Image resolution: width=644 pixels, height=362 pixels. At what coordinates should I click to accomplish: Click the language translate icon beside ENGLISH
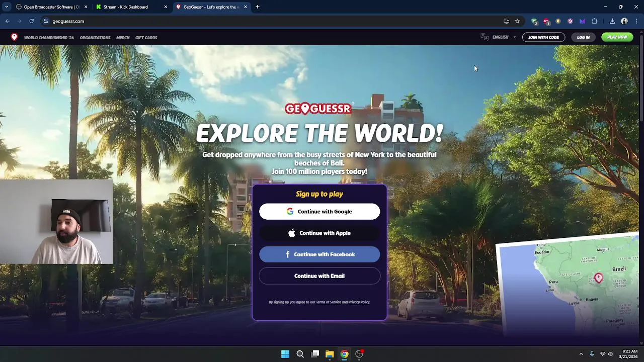click(x=485, y=37)
